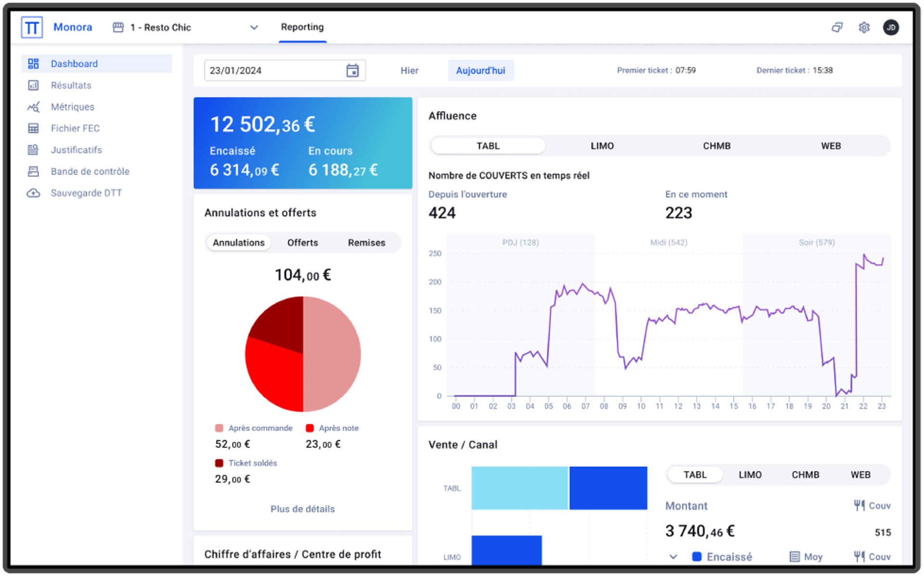The width and height of the screenshot is (924, 578).
Task: Switch Affluence view to LIMO
Action: click(x=602, y=146)
